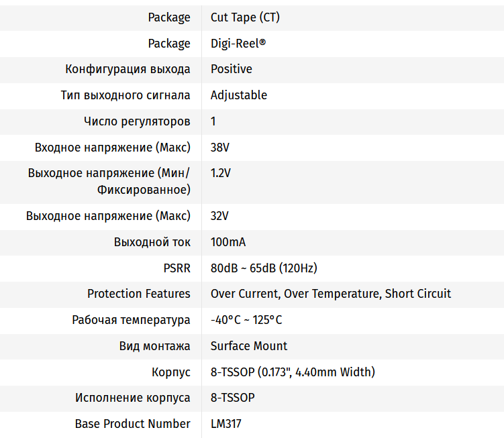Viewport: 504px width, 438px height.
Task: Click the "Adjustable" output type value
Action: coord(239,95)
